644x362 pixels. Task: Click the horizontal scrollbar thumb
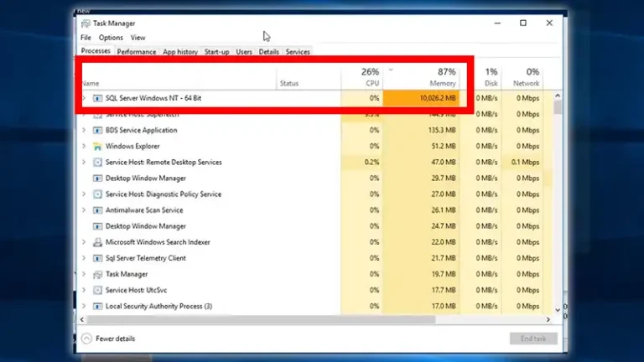(262, 319)
